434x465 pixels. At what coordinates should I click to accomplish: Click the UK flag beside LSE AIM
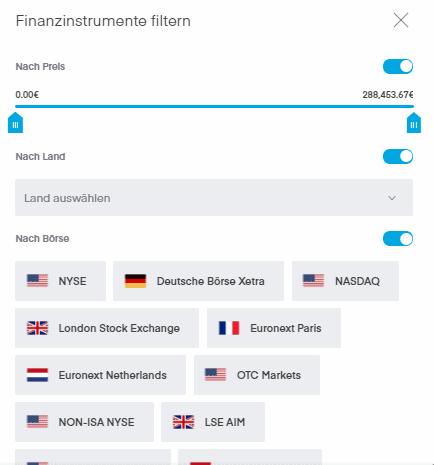pyautogui.click(x=183, y=422)
